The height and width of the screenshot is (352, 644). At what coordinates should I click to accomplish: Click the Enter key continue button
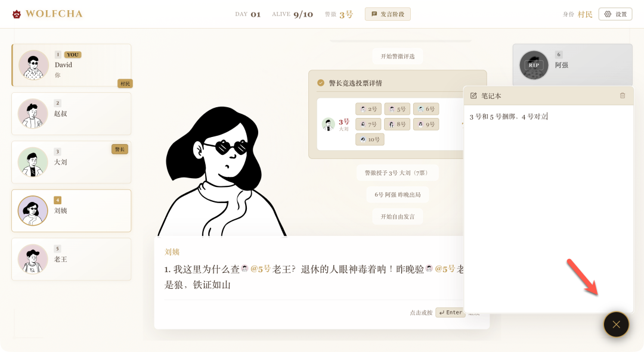point(450,313)
